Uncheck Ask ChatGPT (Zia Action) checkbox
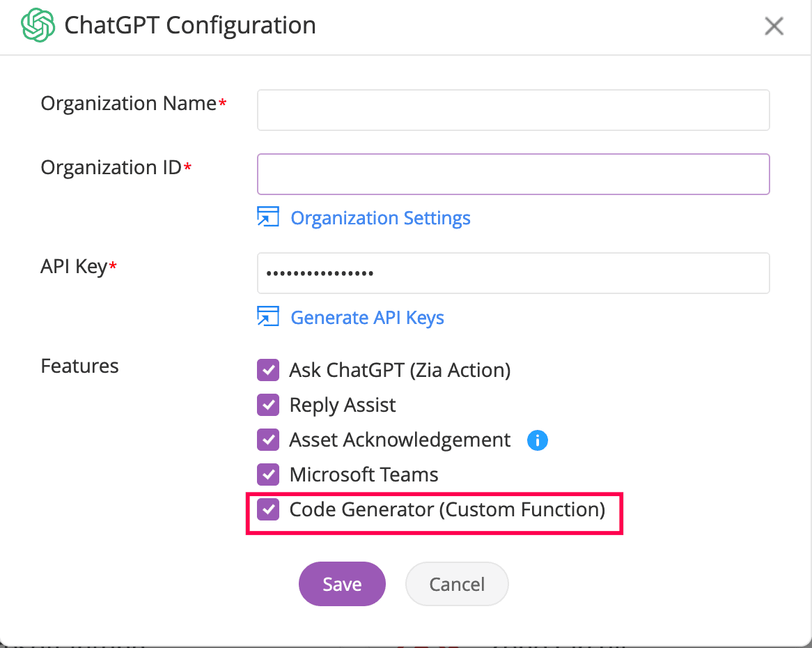 268,370
